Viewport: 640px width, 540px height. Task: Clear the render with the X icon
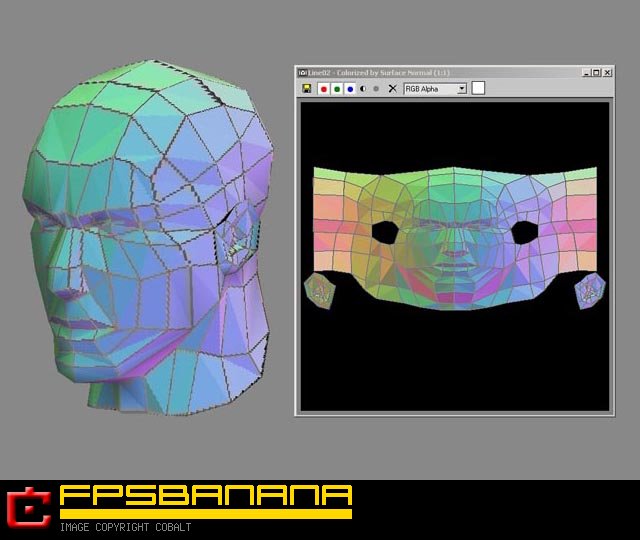pyautogui.click(x=392, y=89)
